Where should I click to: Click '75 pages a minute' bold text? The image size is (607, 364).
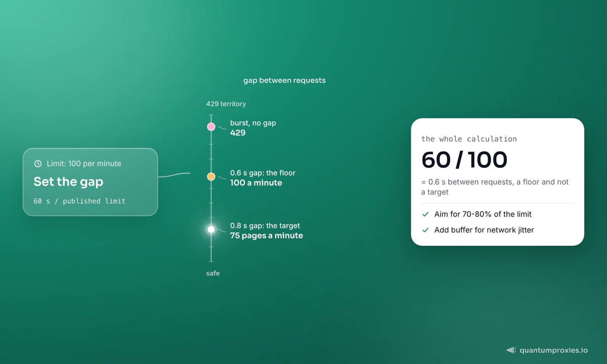267,236
